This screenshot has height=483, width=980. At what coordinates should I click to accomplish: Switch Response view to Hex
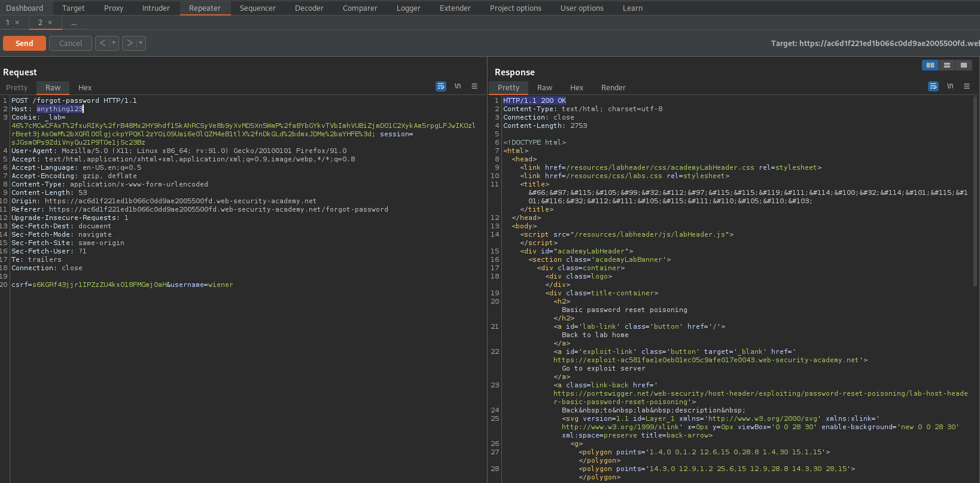pos(577,87)
